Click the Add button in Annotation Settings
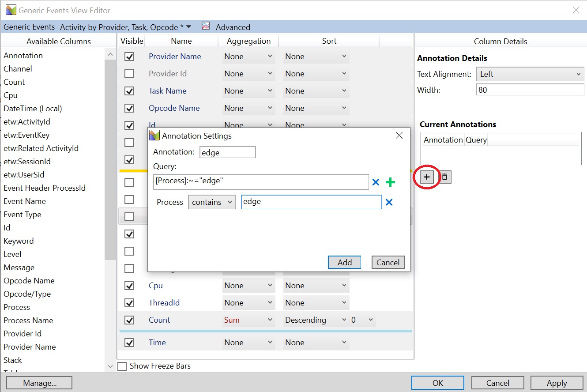Screen dimensions: 587x392 (344, 262)
